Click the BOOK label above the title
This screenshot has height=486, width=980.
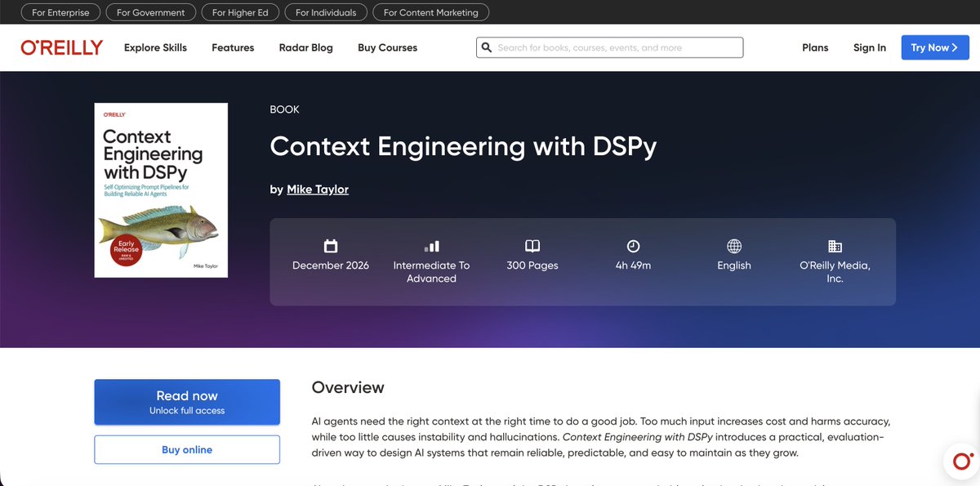pos(285,109)
